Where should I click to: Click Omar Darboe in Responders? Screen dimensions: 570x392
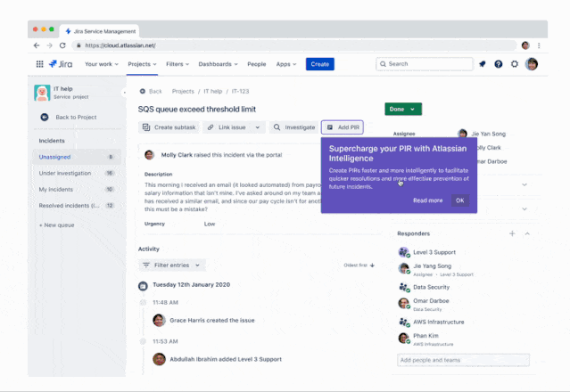431,301
